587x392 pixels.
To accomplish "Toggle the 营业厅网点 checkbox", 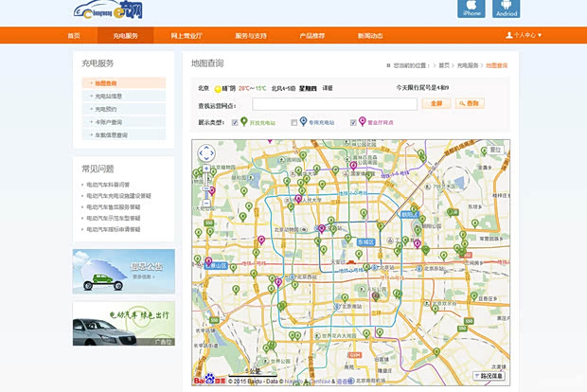I will pyautogui.click(x=353, y=122).
